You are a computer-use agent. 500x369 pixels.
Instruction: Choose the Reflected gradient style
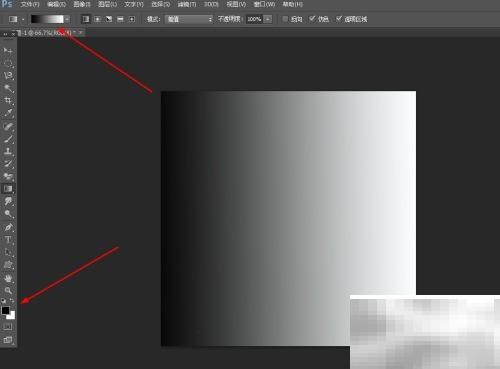[x=120, y=19]
